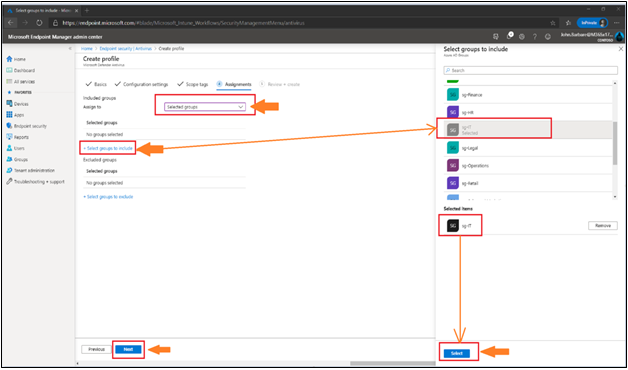Click the selected sg-IT group row

click(x=528, y=130)
